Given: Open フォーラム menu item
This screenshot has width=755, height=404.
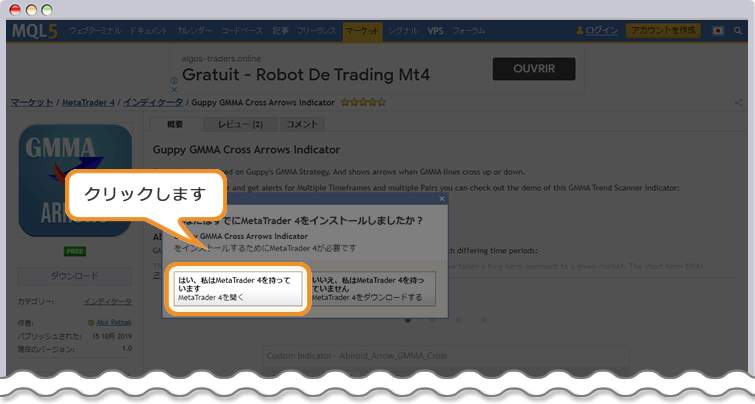Looking at the screenshot, I should pos(469,31).
